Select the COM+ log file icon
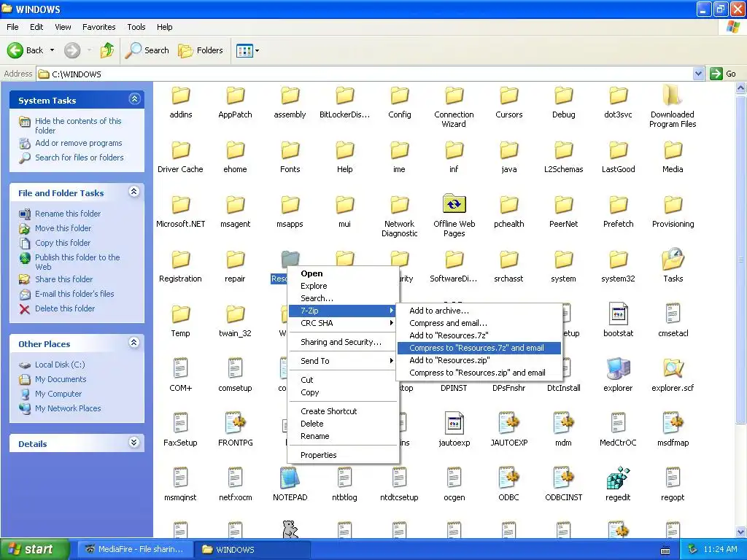 [181, 368]
